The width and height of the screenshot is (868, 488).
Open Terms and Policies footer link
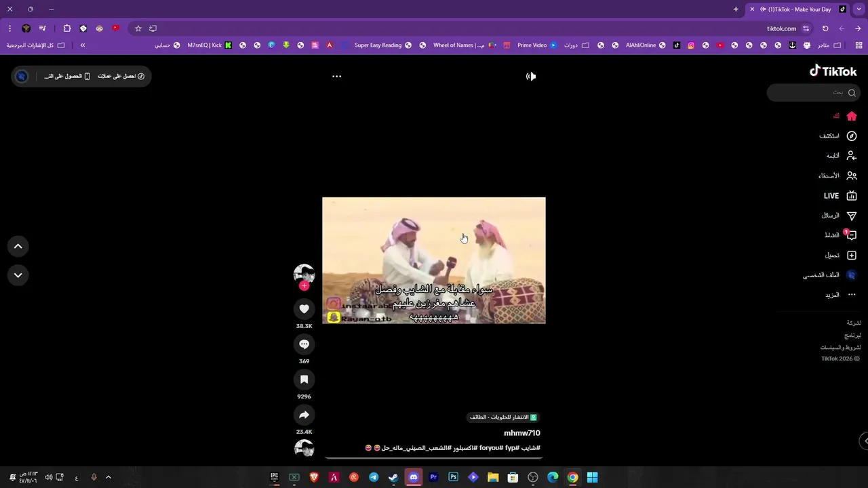tap(841, 348)
